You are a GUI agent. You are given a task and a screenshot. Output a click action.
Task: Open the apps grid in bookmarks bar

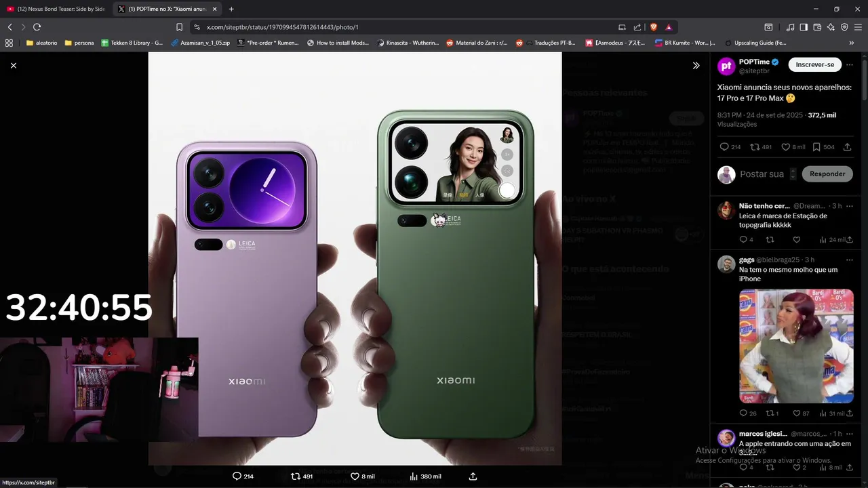tap(9, 43)
